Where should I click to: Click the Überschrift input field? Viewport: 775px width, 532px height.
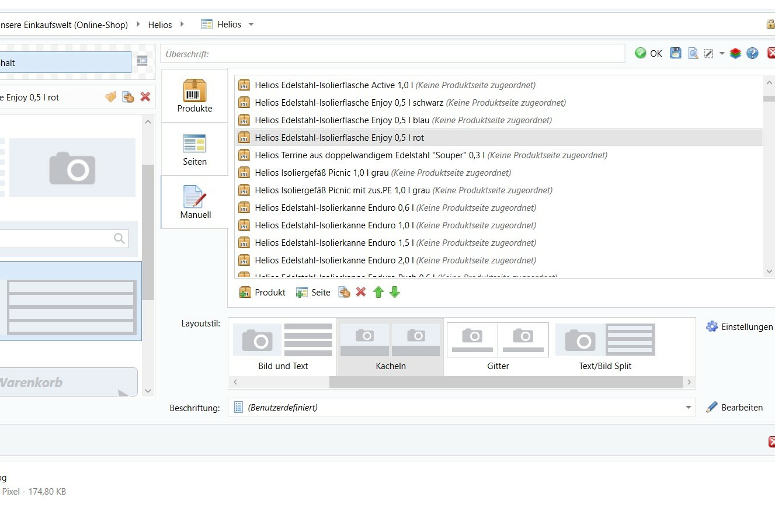coord(392,54)
